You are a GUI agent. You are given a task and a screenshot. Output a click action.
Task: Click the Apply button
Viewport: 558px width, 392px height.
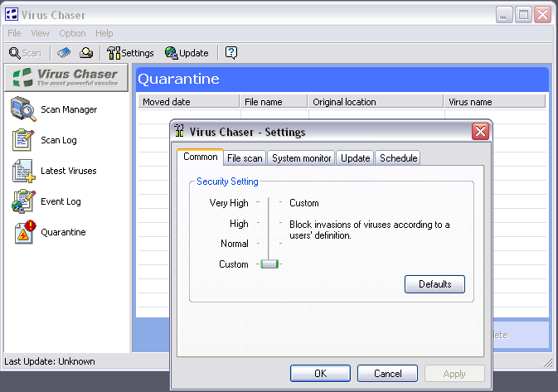[454, 374]
